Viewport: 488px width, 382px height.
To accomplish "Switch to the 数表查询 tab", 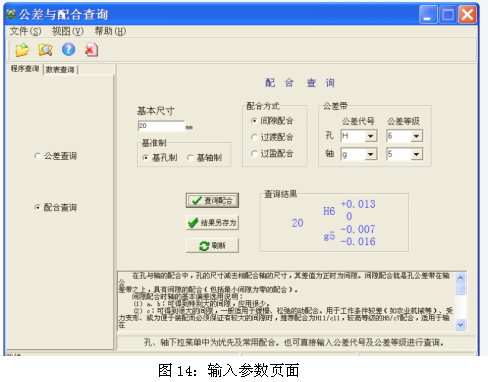I will (x=60, y=70).
